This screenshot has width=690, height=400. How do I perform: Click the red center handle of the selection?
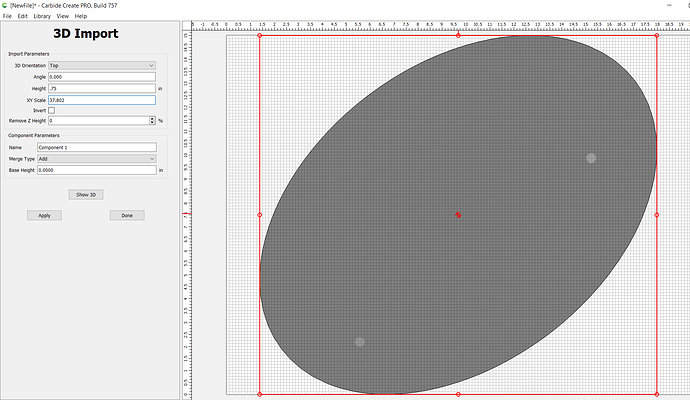[458, 215]
